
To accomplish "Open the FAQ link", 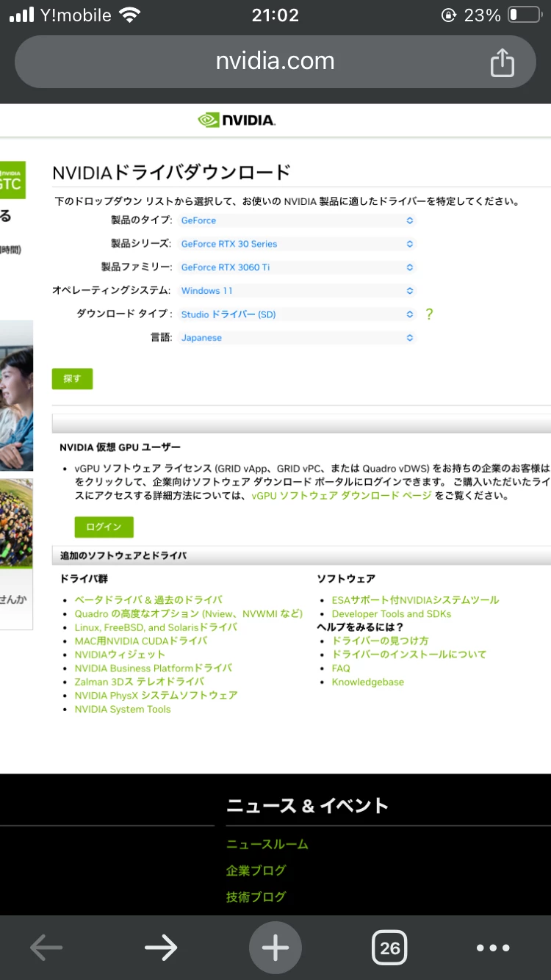I will coord(341,669).
